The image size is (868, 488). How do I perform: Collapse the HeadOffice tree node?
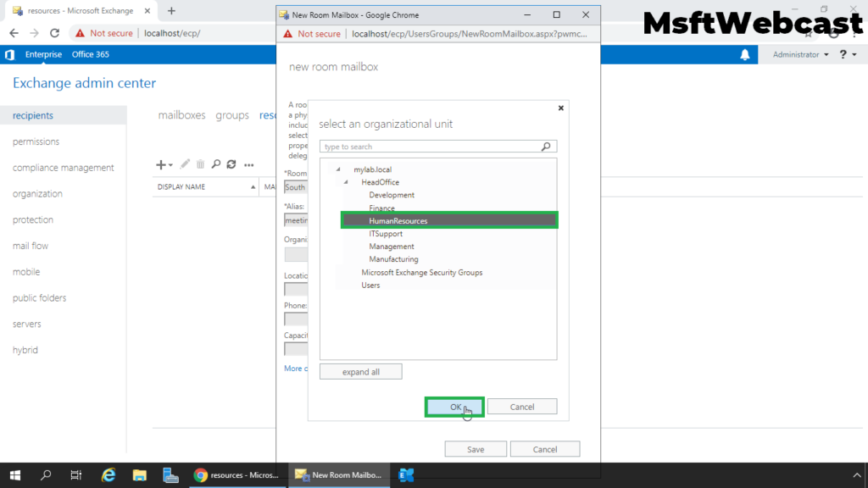coord(346,182)
